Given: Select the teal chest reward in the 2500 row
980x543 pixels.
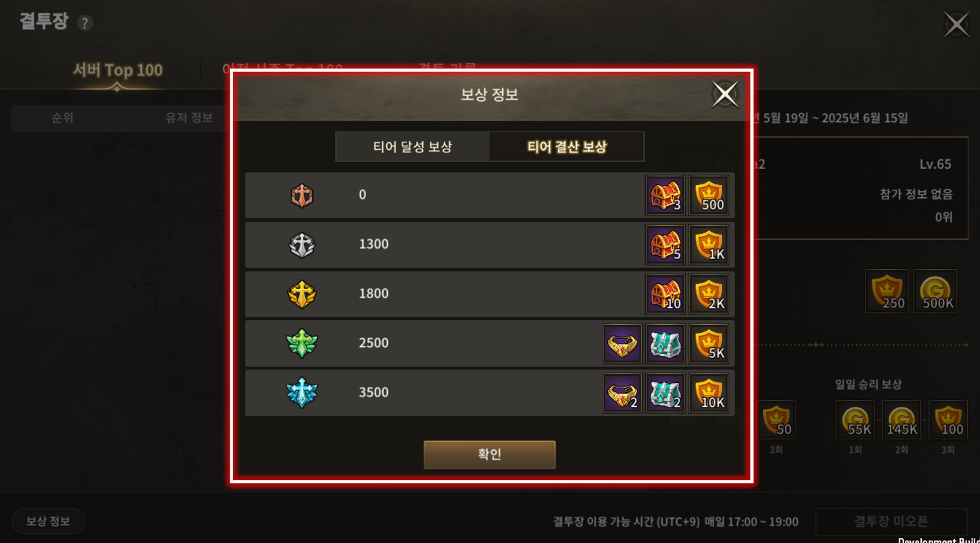Looking at the screenshot, I should point(666,344).
